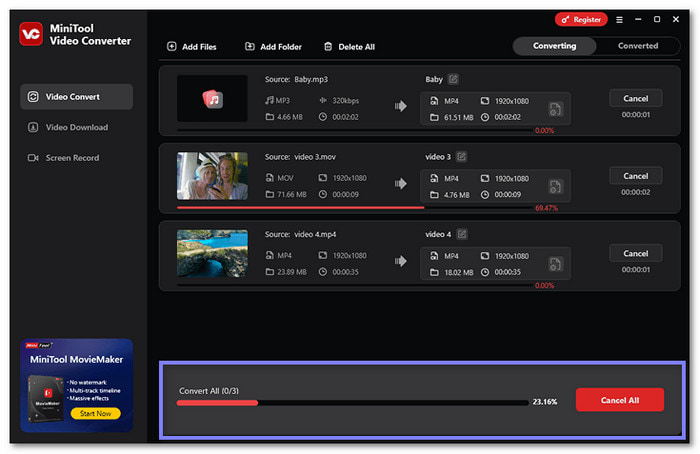Click the Delete All trash icon
The width and height of the screenshot is (700, 454).
click(328, 46)
